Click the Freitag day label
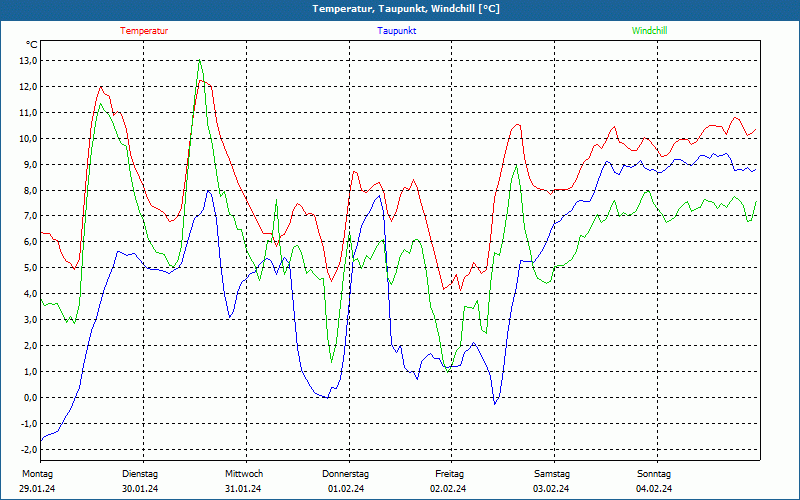The width and height of the screenshot is (800, 500). (x=449, y=474)
